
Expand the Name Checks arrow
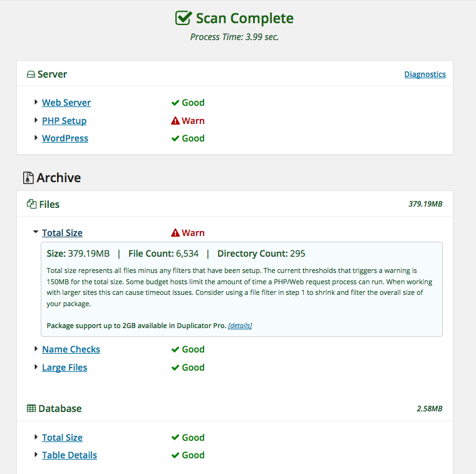tap(36, 349)
